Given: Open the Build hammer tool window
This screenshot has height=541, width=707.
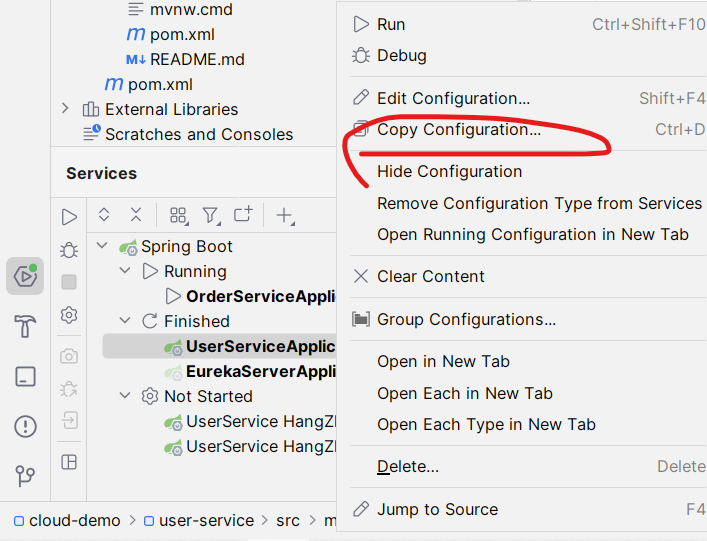Looking at the screenshot, I should 25,326.
